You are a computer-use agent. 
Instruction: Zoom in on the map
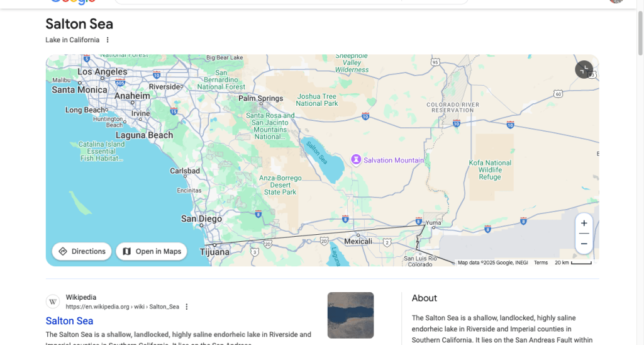pyautogui.click(x=584, y=223)
